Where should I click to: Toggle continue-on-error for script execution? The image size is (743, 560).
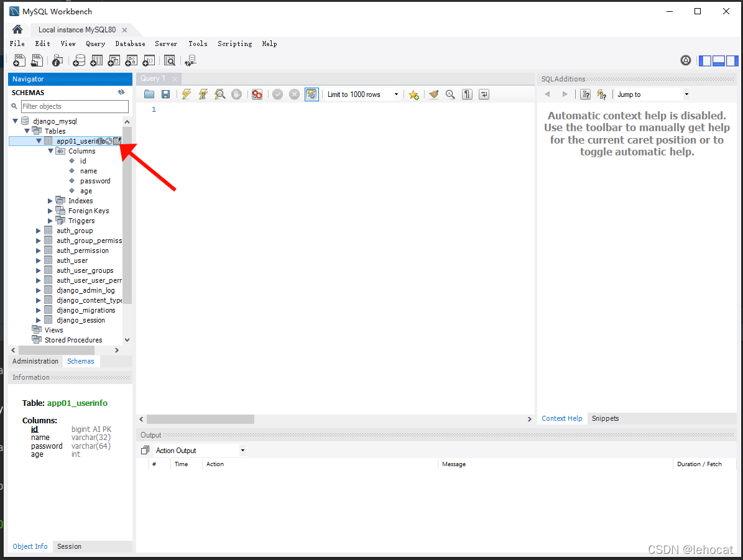(257, 94)
